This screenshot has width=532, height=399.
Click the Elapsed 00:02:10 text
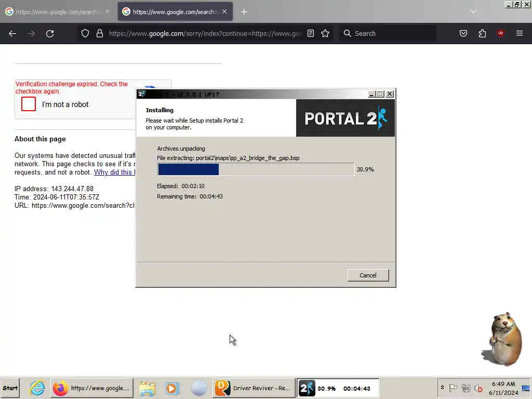click(180, 187)
